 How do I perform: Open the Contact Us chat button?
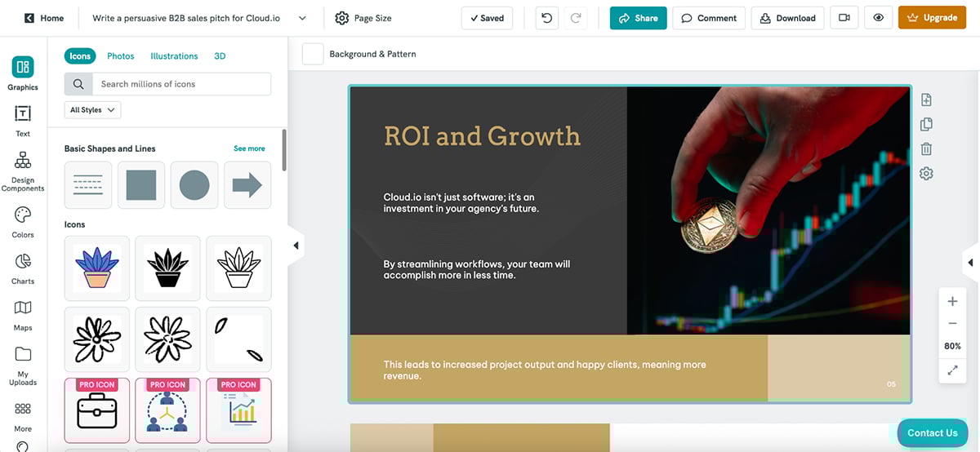click(932, 432)
